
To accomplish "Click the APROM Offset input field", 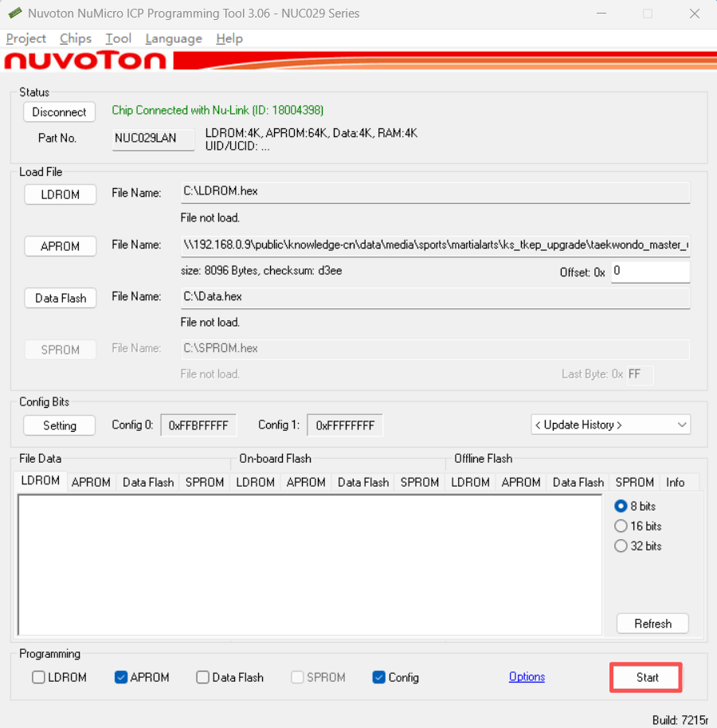I will coord(648,272).
